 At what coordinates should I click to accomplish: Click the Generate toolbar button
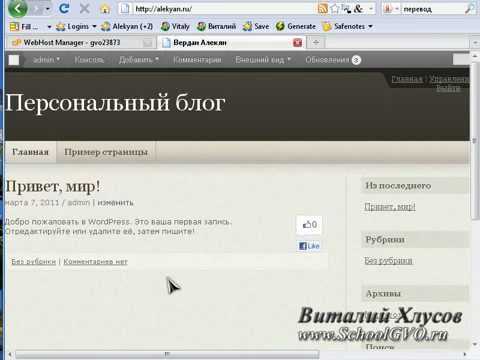[296, 26]
